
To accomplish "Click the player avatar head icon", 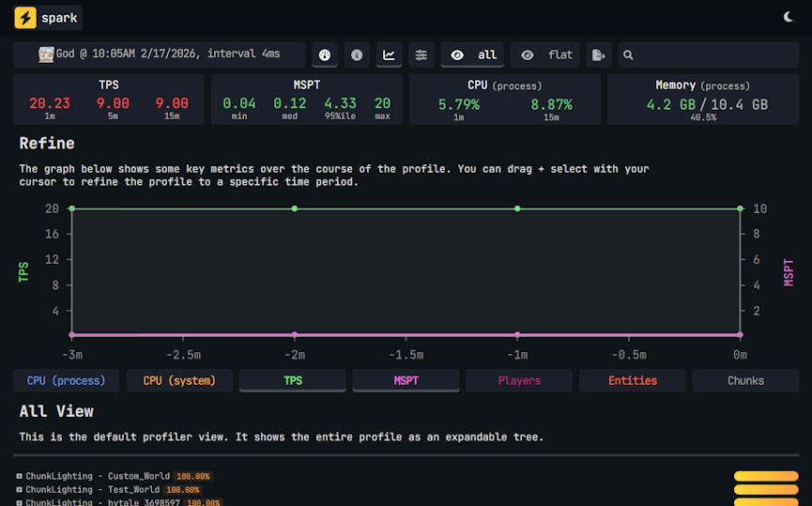I will (x=46, y=54).
